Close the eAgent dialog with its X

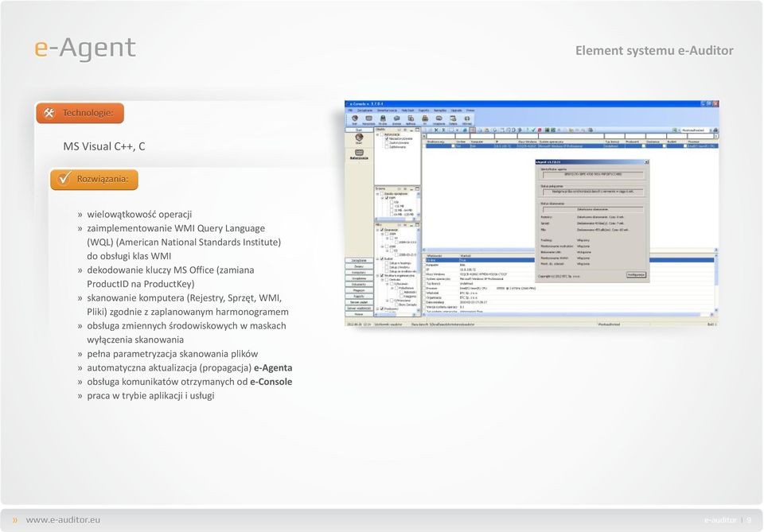646,162
